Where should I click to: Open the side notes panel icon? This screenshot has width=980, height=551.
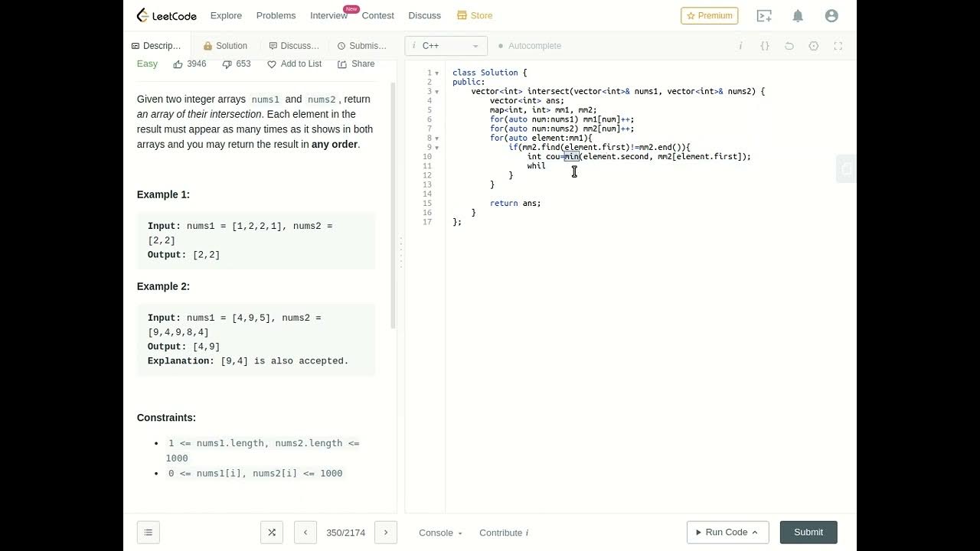tap(846, 168)
